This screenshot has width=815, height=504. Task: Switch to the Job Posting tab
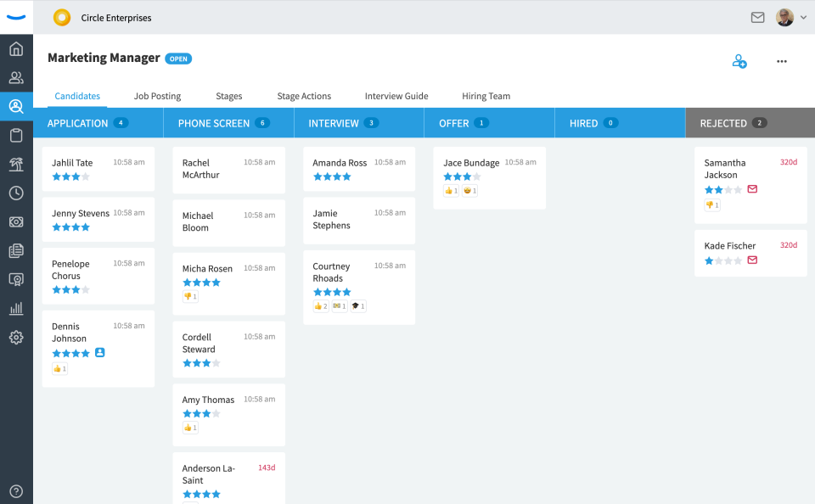157,96
